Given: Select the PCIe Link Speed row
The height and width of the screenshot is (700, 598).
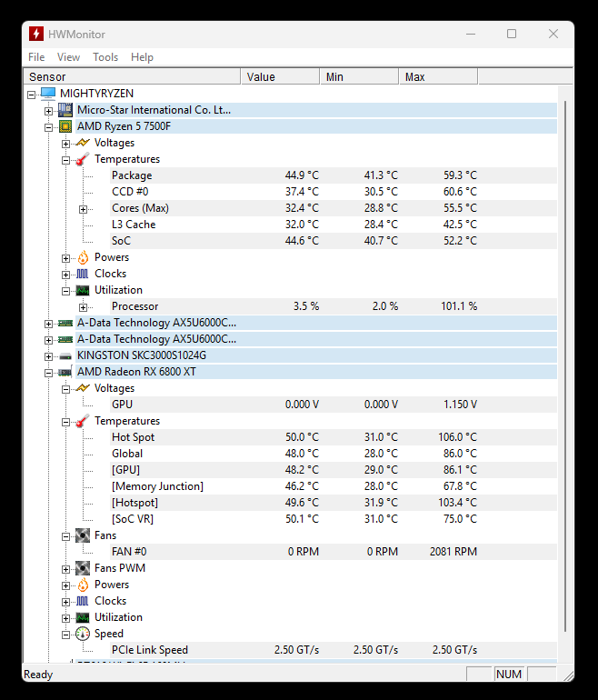Looking at the screenshot, I should point(334,650).
